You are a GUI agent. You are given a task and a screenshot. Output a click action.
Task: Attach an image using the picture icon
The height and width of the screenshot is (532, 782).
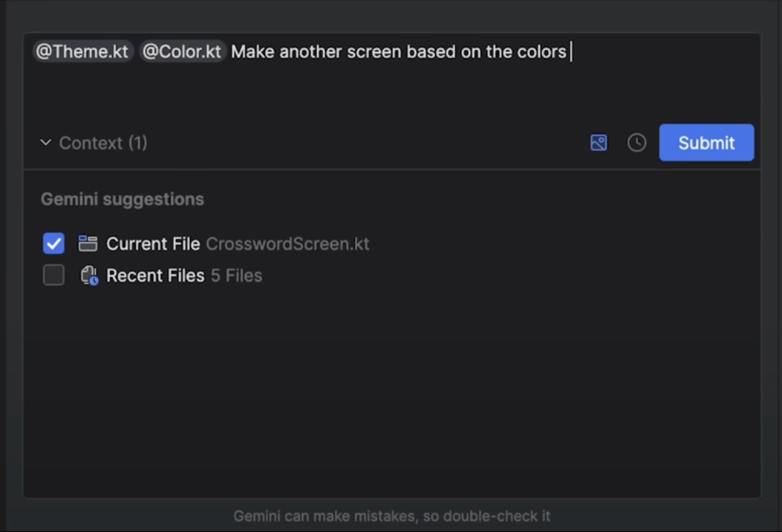point(599,143)
